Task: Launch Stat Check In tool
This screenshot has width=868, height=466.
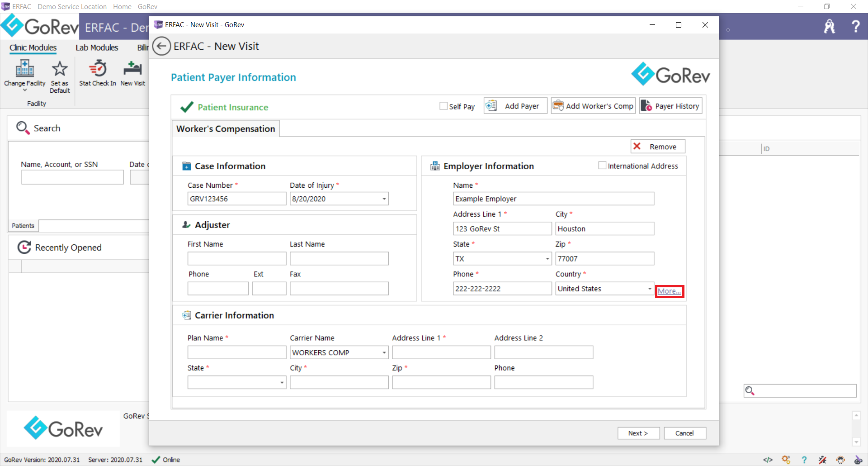Action: 98,73
